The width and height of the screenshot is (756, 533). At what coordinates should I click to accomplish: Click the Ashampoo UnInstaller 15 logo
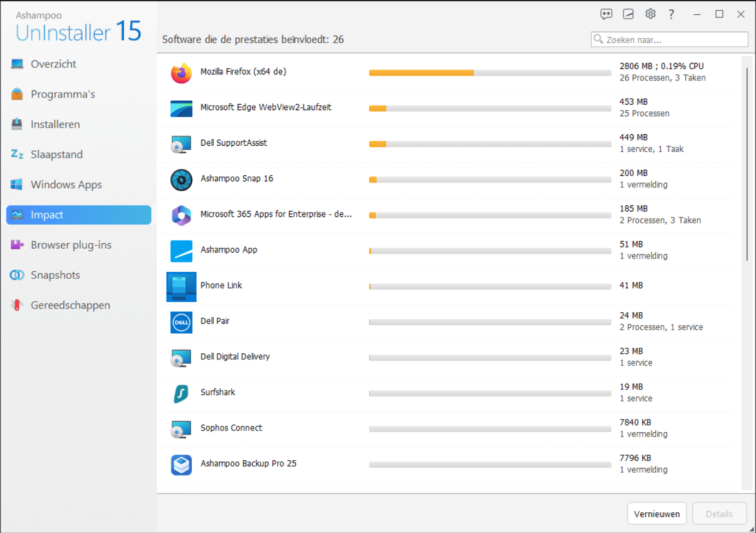pos(78,27)
